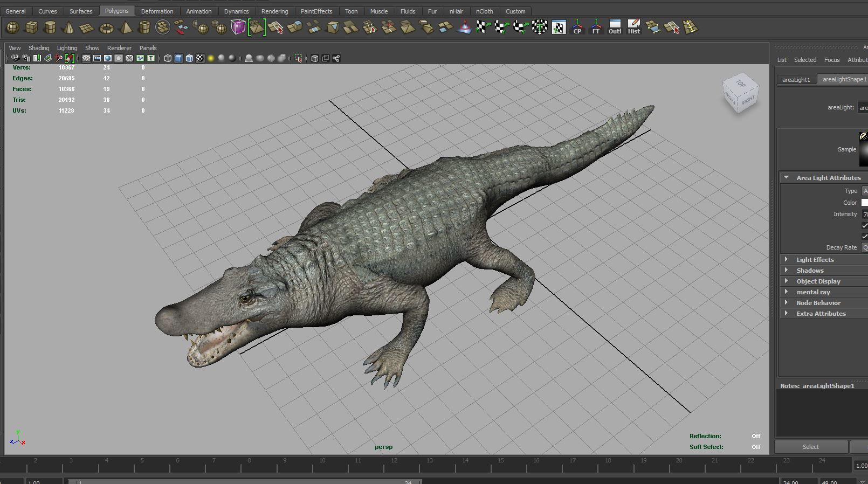Click the resolution gate icon in panel toolbar
Screen dimensions: 868x484
click(x=108, y=58)
